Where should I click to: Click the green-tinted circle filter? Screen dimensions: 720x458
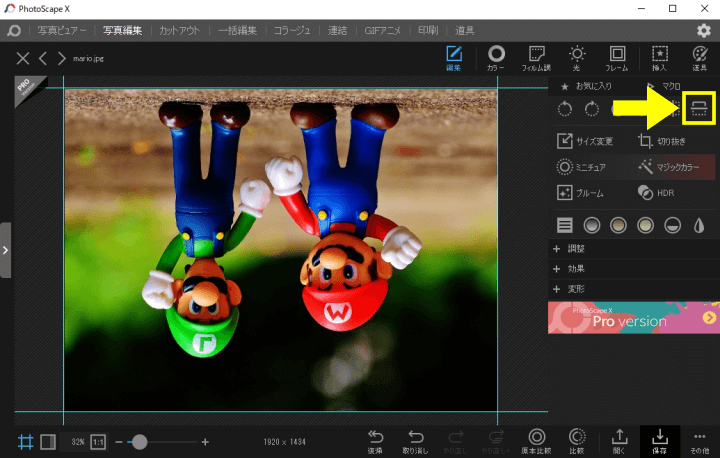645,225
